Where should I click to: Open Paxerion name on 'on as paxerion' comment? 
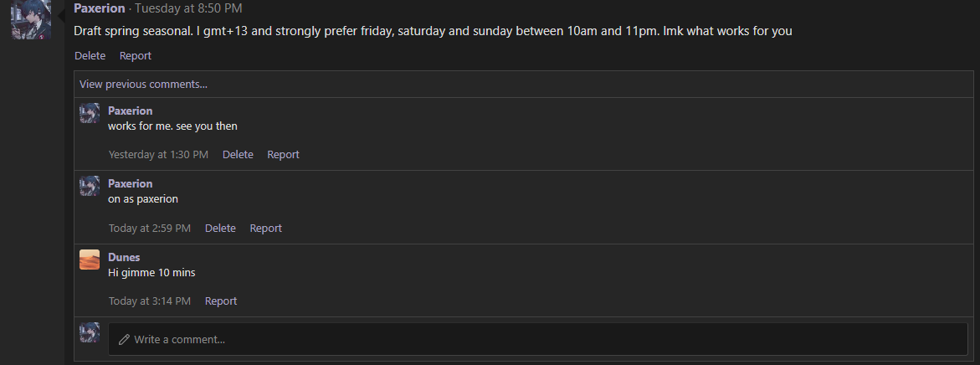click(x=130, y=183)
